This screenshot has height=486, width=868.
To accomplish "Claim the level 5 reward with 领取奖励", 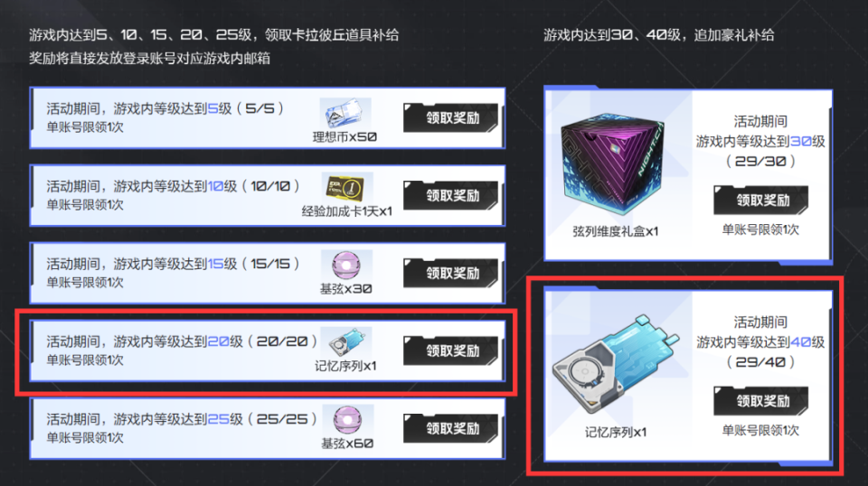I will pyautogui.click(x=450, y=117).
